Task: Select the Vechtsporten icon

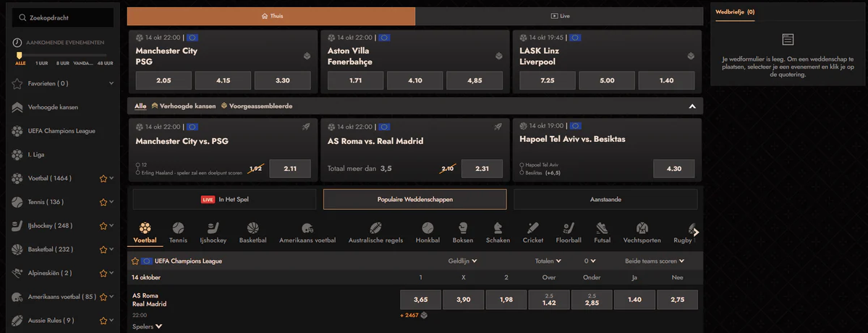Action: [x=642, y=228]
